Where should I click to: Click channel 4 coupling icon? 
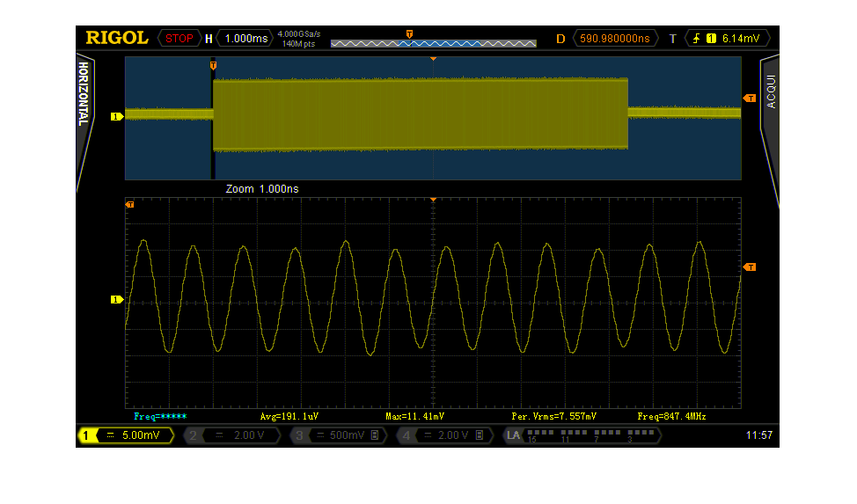[428, 435]
